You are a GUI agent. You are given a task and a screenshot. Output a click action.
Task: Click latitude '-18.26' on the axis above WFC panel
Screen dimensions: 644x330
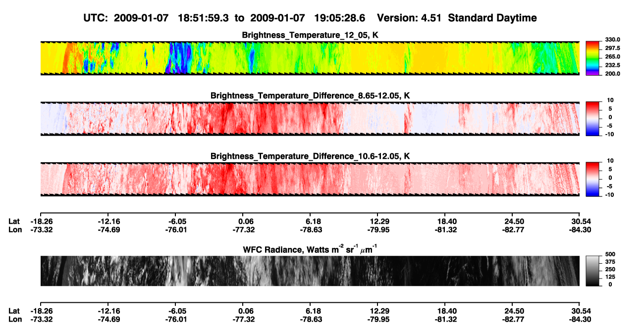point(42,222)
